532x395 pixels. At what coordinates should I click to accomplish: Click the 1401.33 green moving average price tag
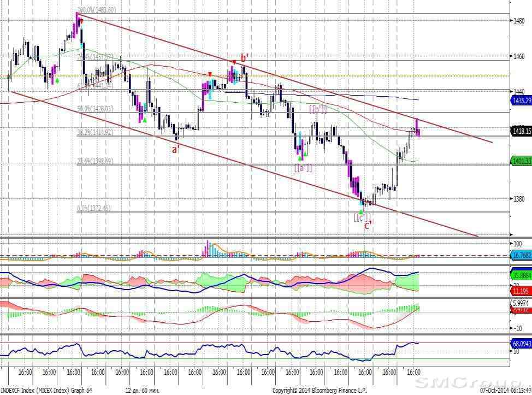[519, 160]
